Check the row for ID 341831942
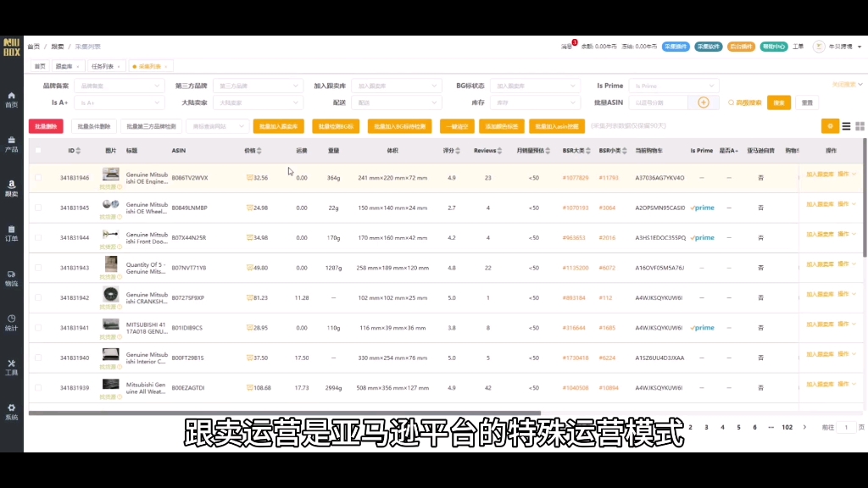The height and width of the screenshot is (488, 868). [x=37, y=297]
